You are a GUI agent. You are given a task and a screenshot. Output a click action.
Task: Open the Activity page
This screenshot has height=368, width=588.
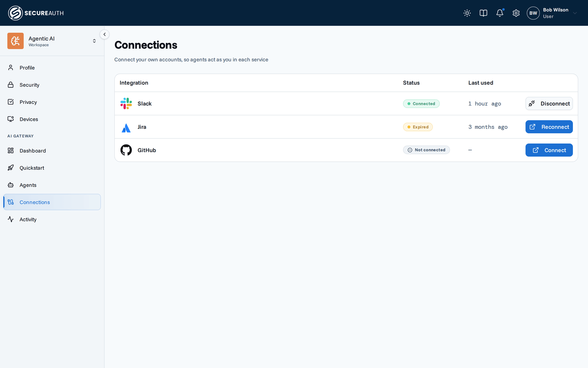(x=52, y=219)
